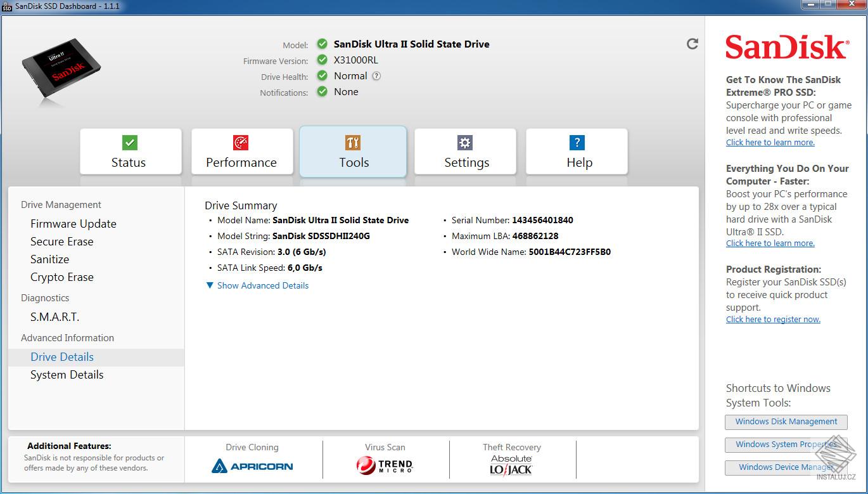Click the product registration link
This screenshot has width=868, height=494.
click(773, 319)
